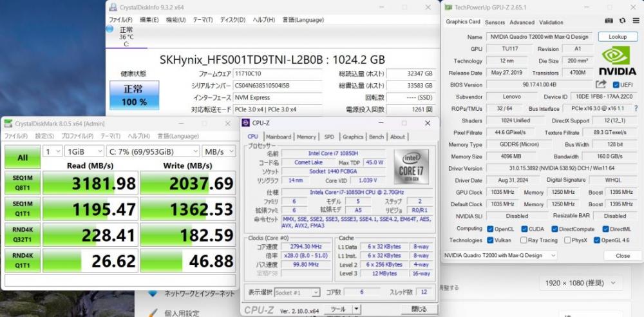This screenshot has width=644, height=317.
Task: Toggle the CUDA checkbox
Action: 524,229
